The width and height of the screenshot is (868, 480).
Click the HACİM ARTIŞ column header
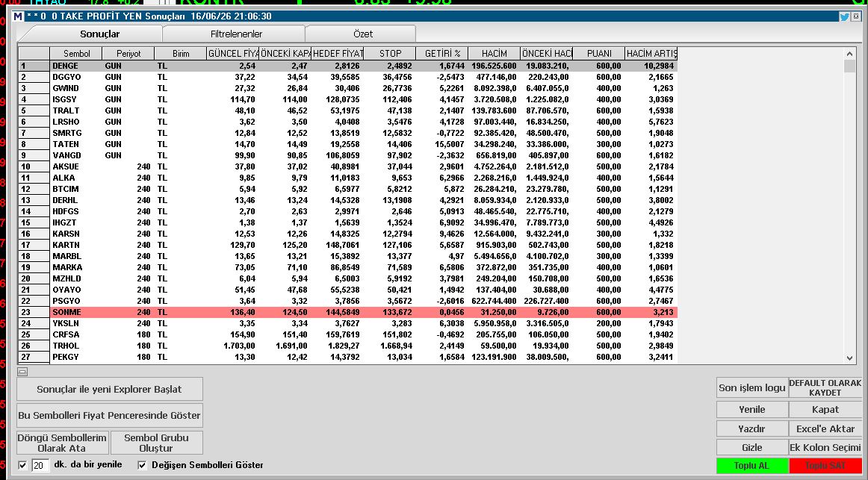(651, 54)
